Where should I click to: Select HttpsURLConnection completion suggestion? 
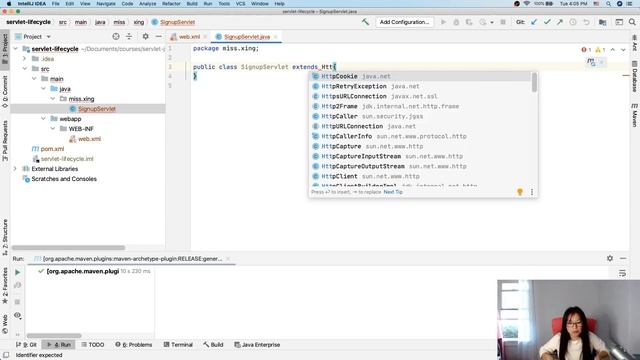tap(420, 96)
